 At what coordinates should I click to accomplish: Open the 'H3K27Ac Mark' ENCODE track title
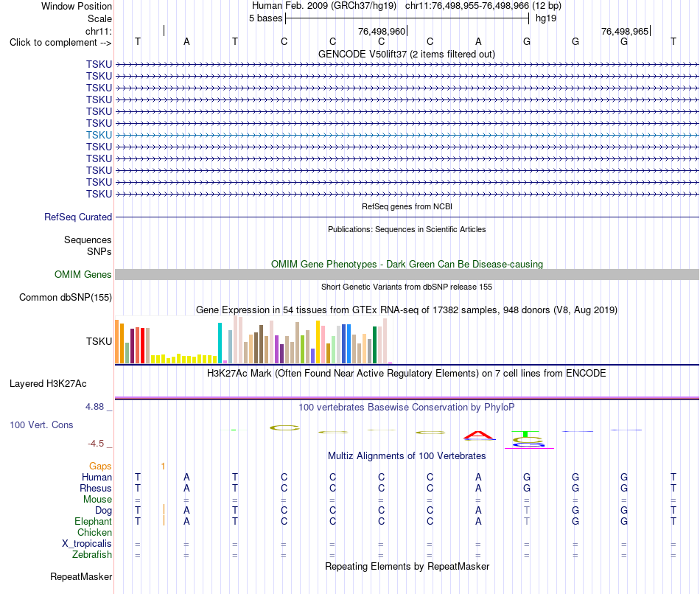click(x=407, y=374)
